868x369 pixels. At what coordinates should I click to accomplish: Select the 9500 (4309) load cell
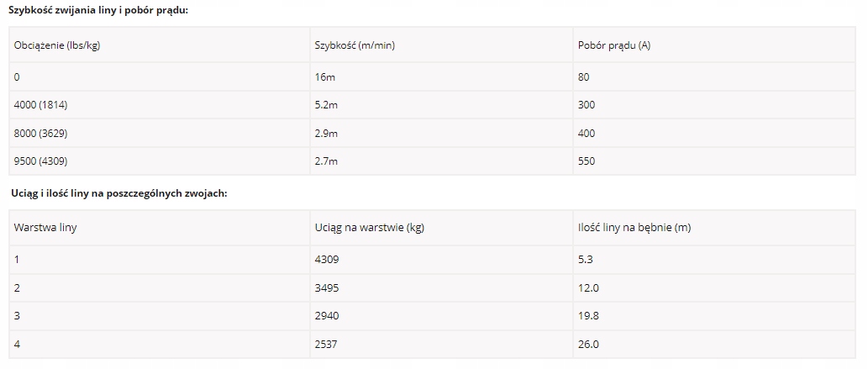point(43,161)
